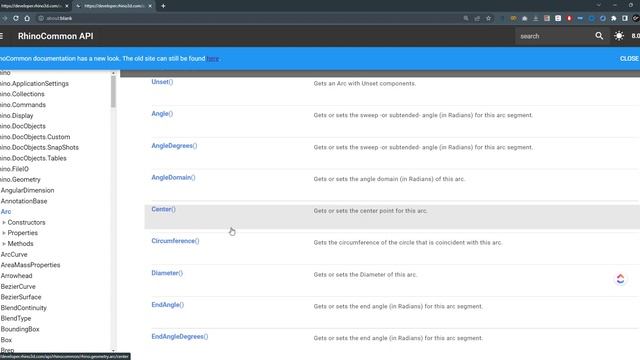The height and width of the screenshot is (360, 640).
Task: Open a new browser tab with plus
Action: coord(163,6)
